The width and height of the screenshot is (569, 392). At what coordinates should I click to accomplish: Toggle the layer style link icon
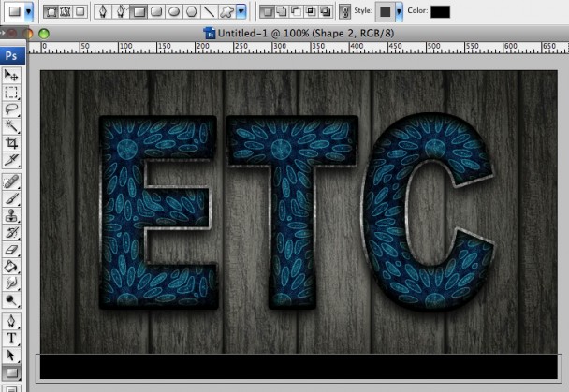pyautogui.click(x=344, y=12)
